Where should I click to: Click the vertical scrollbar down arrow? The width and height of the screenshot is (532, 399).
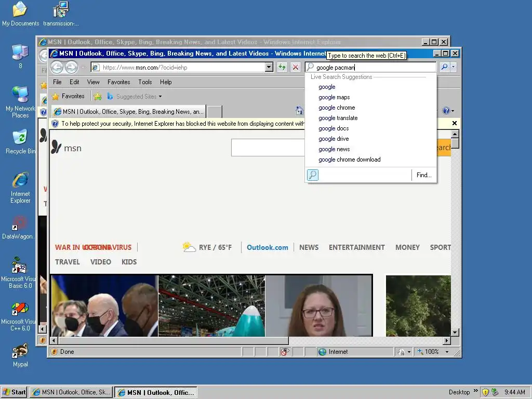455,332
